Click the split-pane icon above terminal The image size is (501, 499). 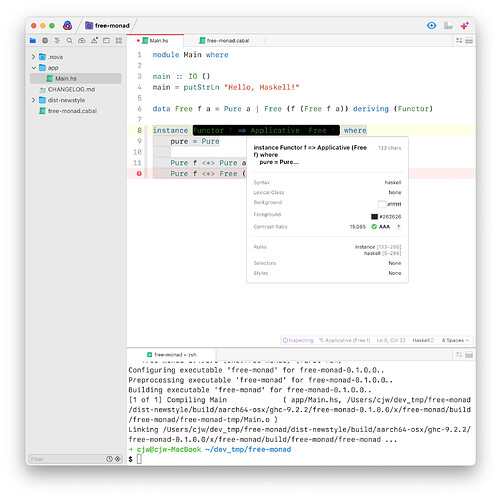(469, 355)
